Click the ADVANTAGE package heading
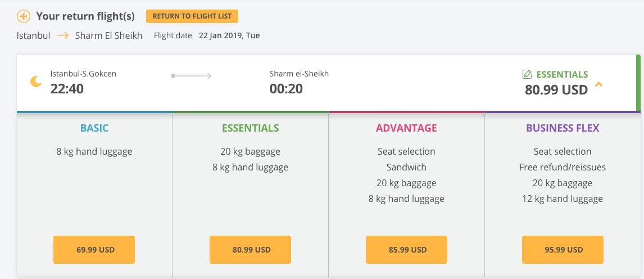 407,128
